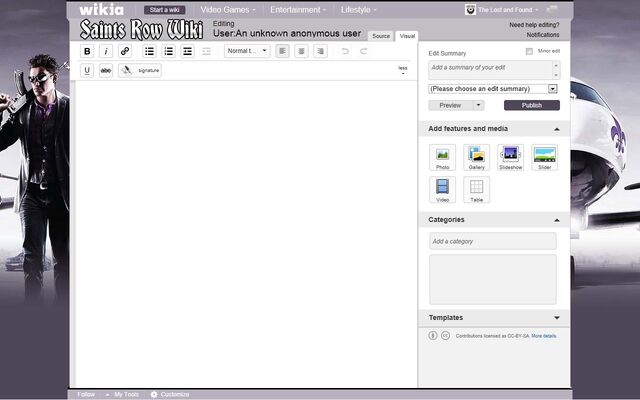Insert your signature

(140, 70)
